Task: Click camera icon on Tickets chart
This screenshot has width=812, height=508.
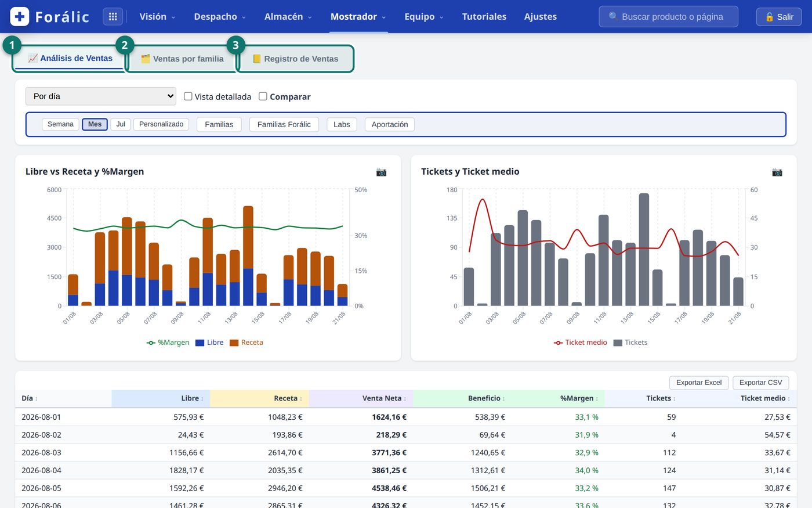Action: (x=777, y=172)
